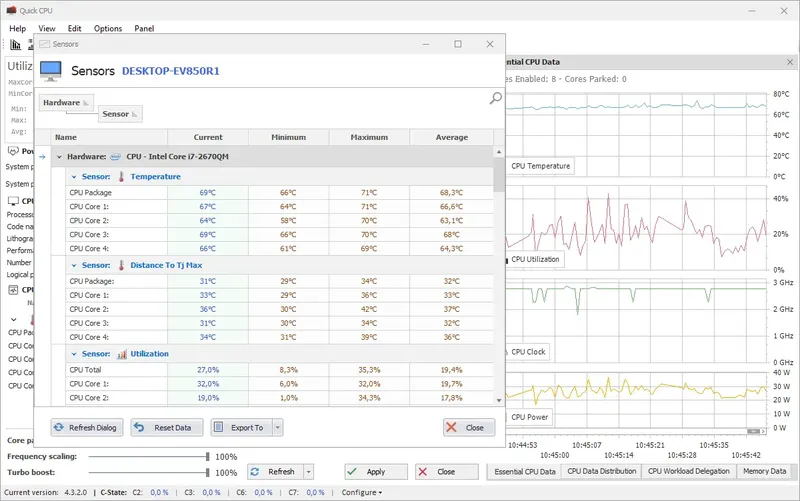Click the red X icon on Sensors Close button
800x501 pixels.
point(452,427)
